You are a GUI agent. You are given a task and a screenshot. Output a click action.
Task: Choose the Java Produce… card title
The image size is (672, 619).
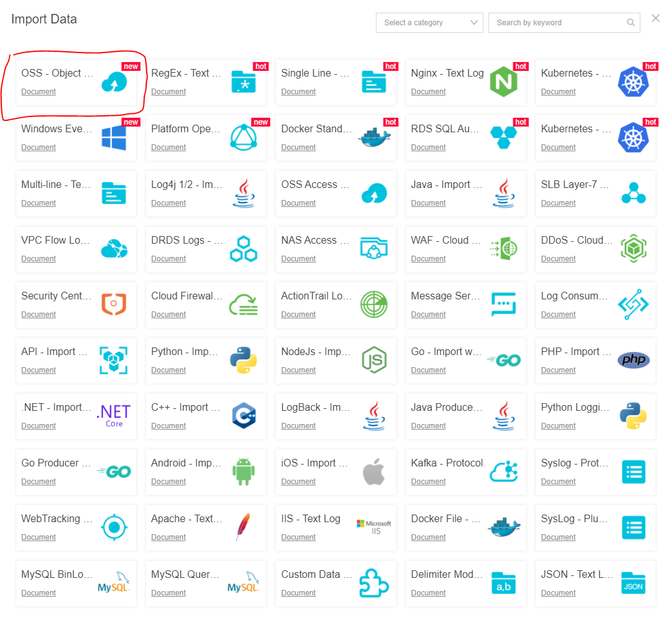point(446,408)
